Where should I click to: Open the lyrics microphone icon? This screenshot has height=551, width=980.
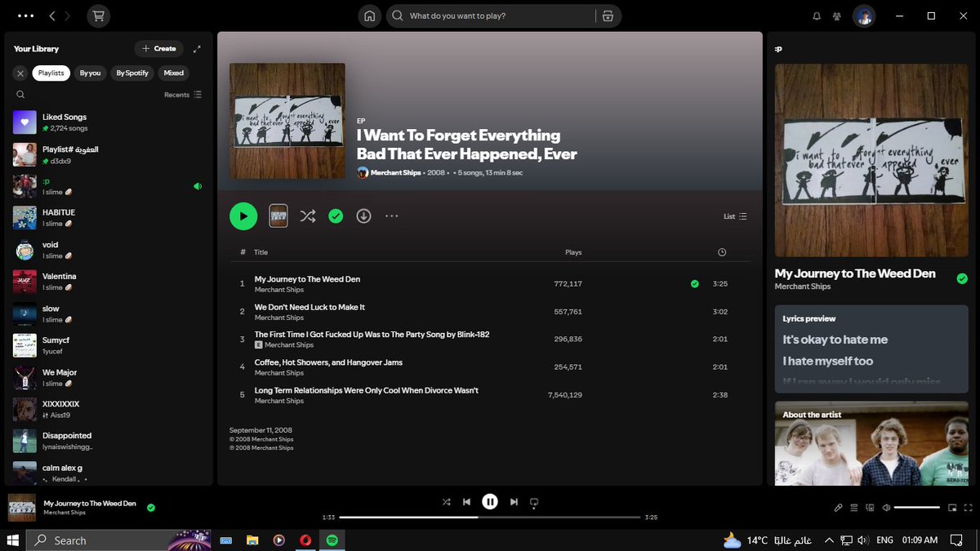838,508
